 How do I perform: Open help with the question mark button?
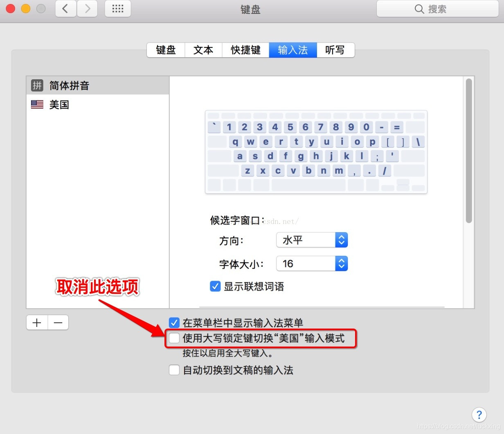[479, 415]
